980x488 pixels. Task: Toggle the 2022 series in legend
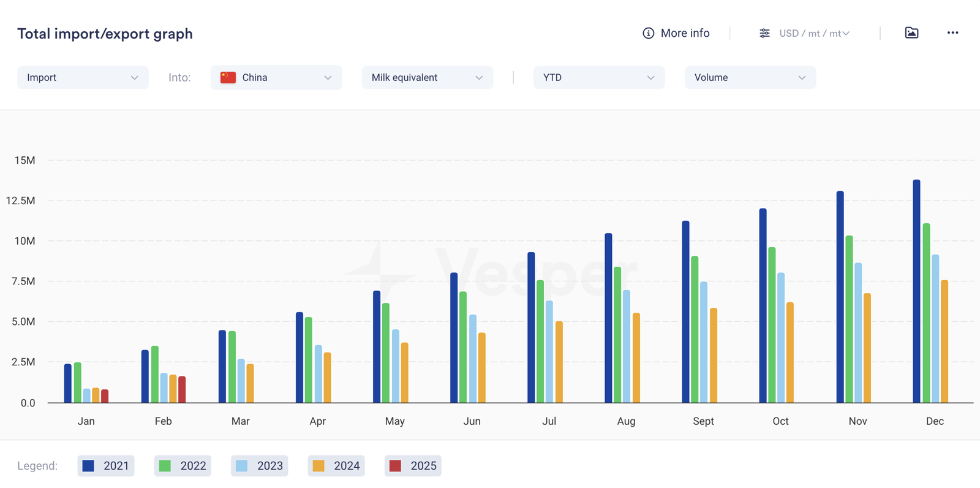[183, 466]
